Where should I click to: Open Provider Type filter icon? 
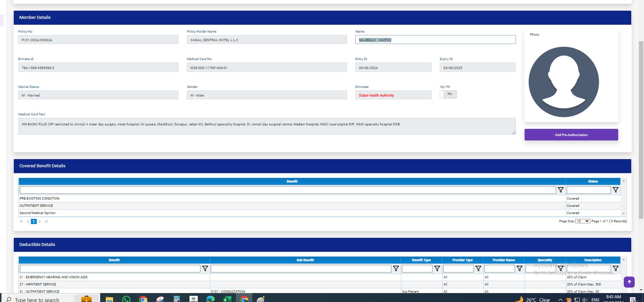478,268
